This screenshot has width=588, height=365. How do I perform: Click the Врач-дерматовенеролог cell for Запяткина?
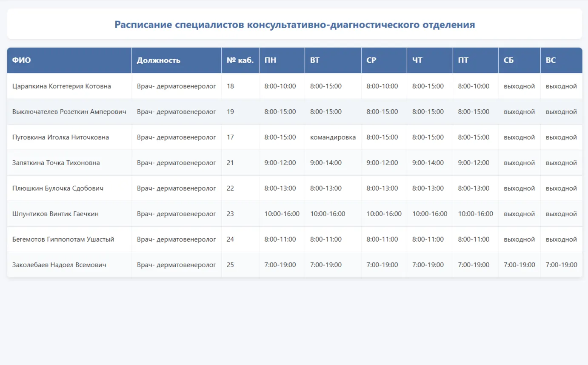coord(177,163)
